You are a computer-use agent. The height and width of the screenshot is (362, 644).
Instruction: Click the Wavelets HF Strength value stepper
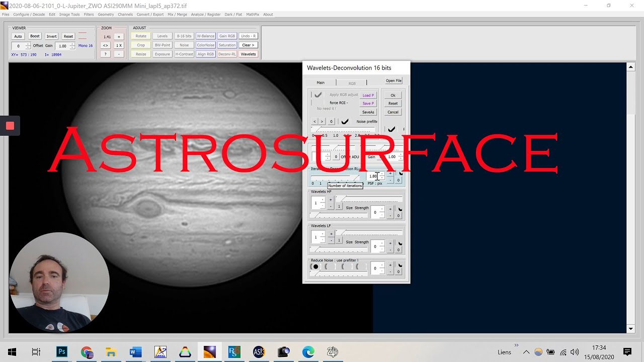pyautogui.click(x=382, y=213)
